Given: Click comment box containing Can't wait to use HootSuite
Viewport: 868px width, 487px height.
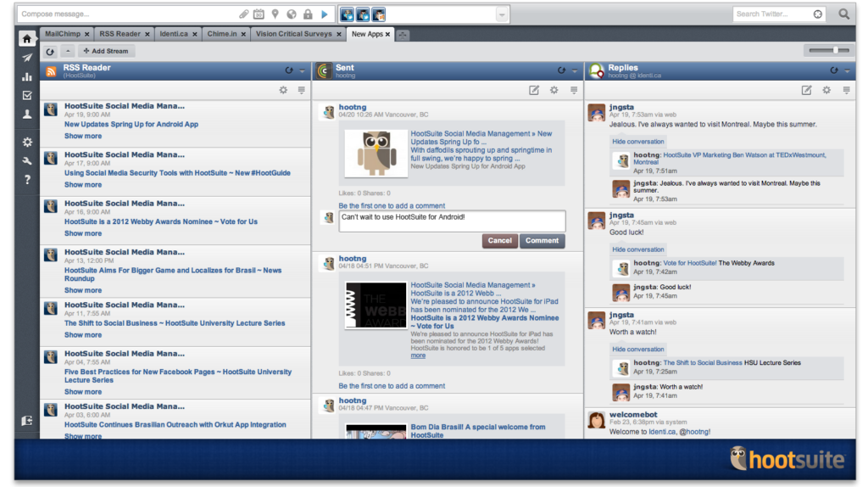Looking at the screenshot, I should (x=452, y=221).
